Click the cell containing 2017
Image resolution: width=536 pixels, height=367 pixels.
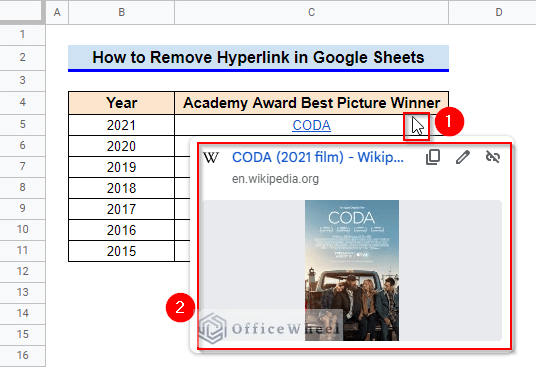(121, 209)
